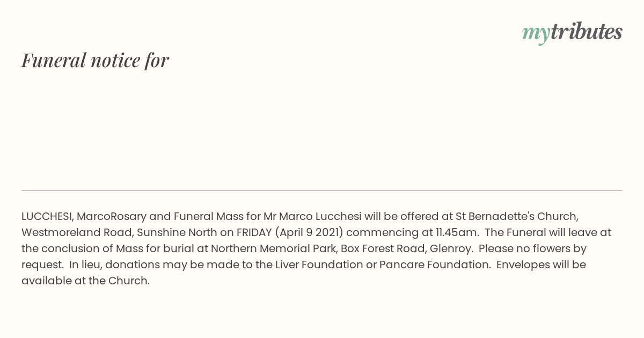This screenshot has height=338, width=644.
Task: Select the "Funeral notice for" heading
Action: tap(95, 60)
